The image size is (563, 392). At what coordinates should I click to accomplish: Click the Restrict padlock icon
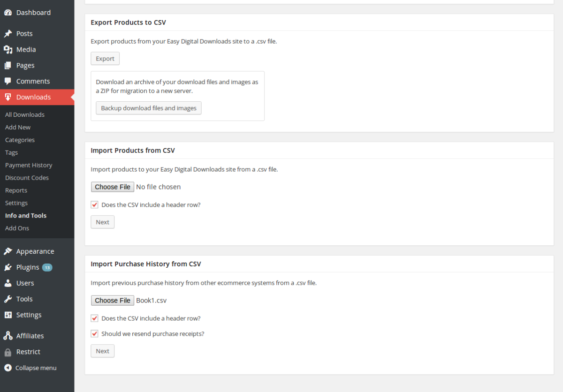coord(8,352)
